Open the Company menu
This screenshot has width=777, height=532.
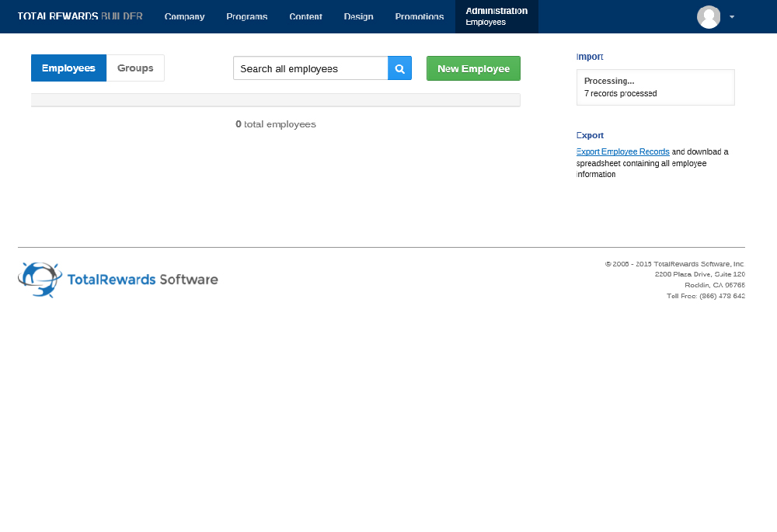click(x=184, y=16)
